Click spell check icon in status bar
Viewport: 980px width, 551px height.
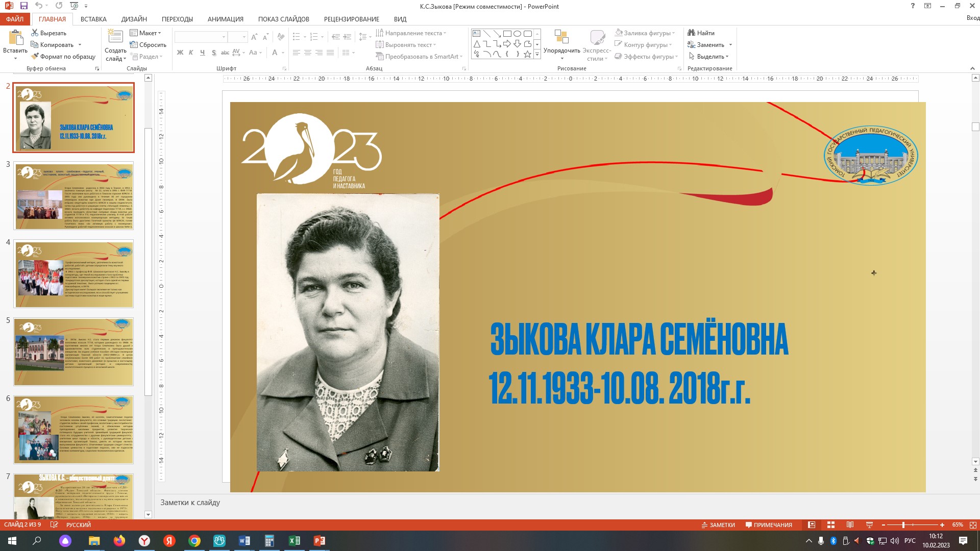coord(55,525)
